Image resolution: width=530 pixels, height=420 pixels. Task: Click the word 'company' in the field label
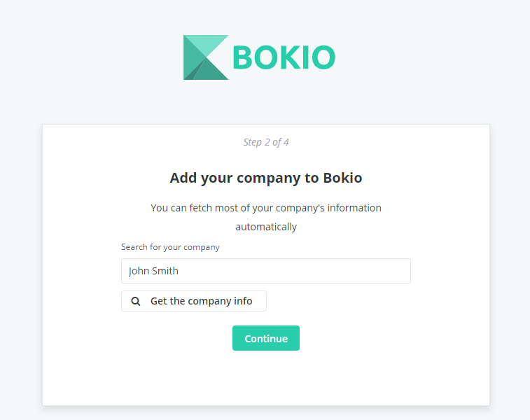[202, 247]
